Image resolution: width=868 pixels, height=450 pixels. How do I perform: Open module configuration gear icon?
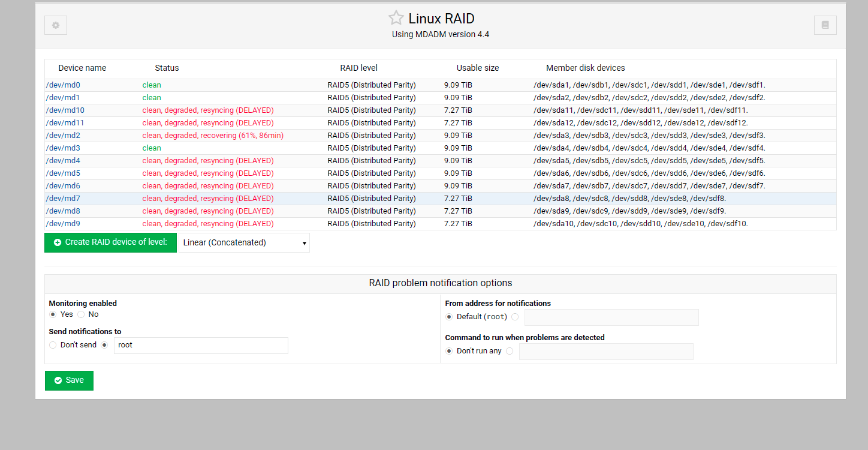[56, 25]
